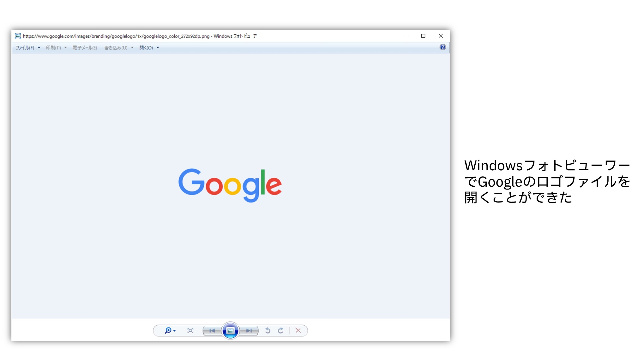Image resolution: width=644 pixels, height=362 pixels.
Task: Close the Windows Photo Viewer window
Action: click(441, 36)
